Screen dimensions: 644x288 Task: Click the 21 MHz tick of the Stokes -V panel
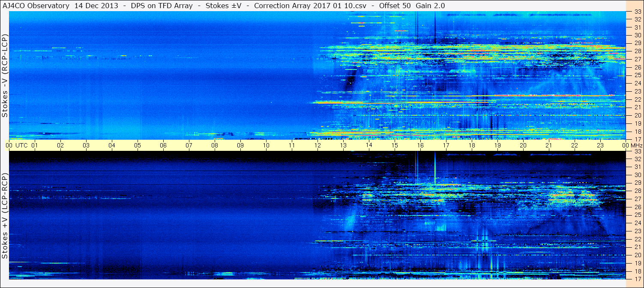click(638, 107)
